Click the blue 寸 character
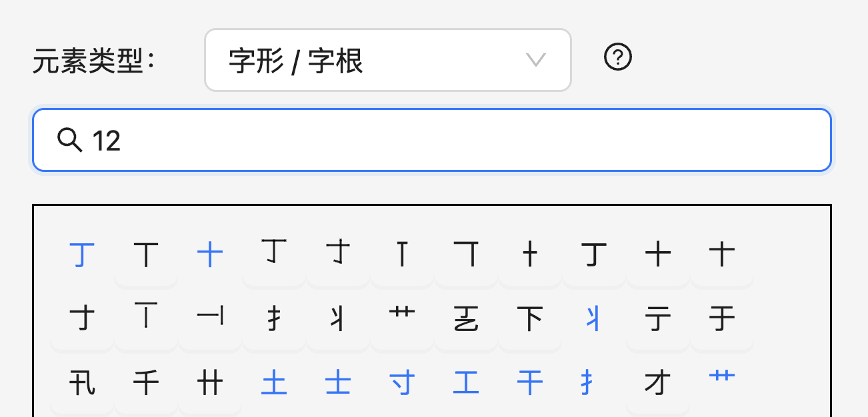Image resolution: width=868 pixels, height=417 pixels. 402,383
